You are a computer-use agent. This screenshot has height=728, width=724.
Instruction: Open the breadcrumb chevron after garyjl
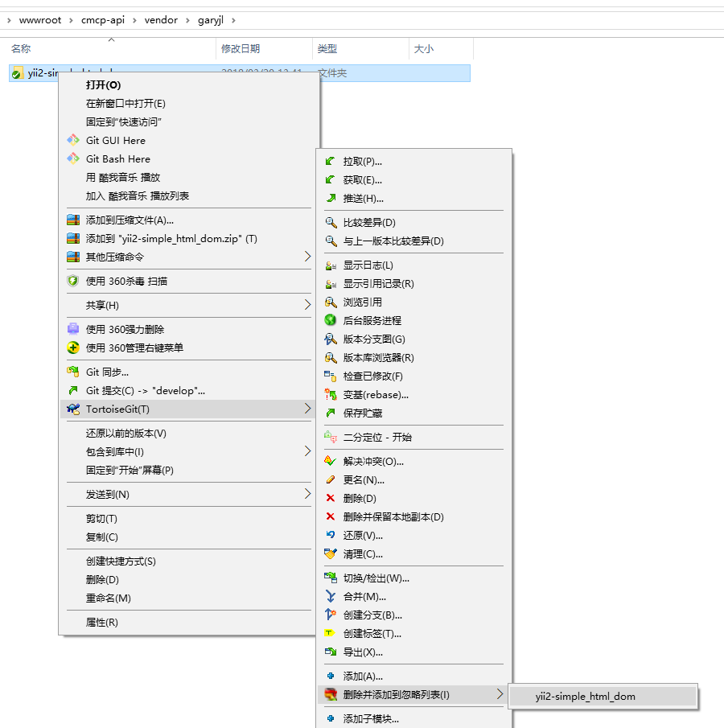click(x=233, y=20)
